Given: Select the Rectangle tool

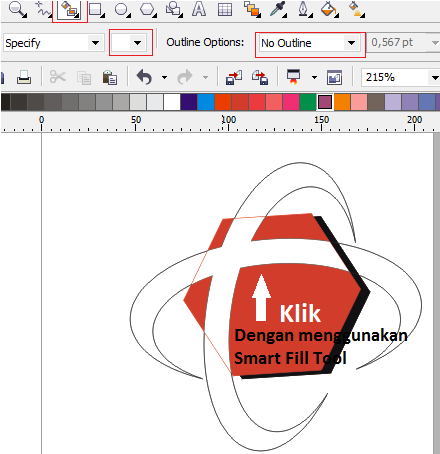Looking at the screenshot, I should (96, 9).
